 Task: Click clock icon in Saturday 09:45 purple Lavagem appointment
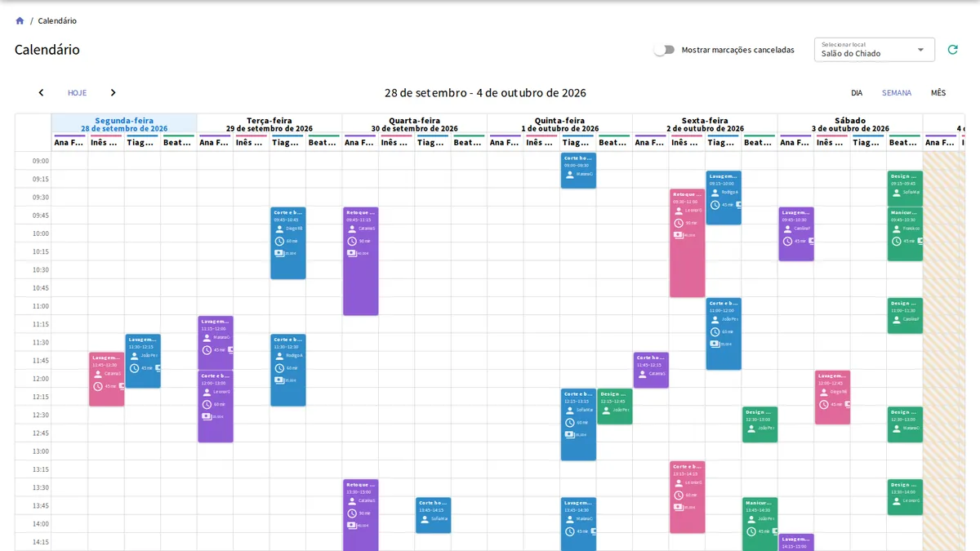tap(787, 241)
